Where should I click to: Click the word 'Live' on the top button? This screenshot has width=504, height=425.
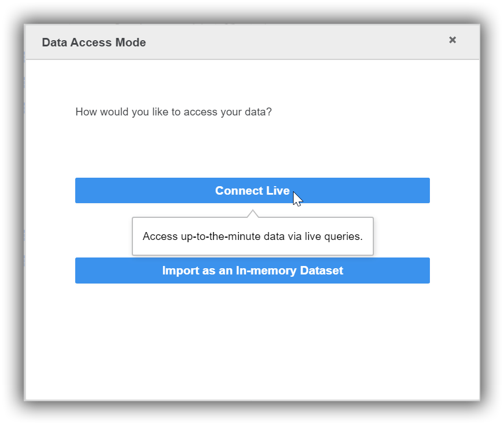coord(278,191)
